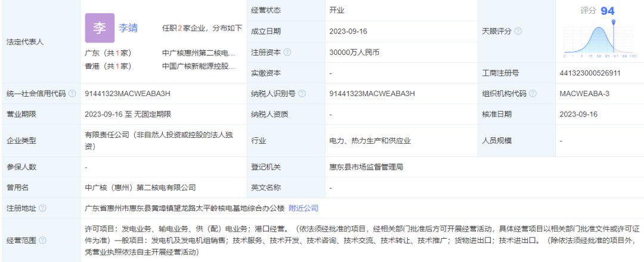Click the score marker on the distribution curve
This screenshot has height=262, width=644.
(x=614, y=23)
